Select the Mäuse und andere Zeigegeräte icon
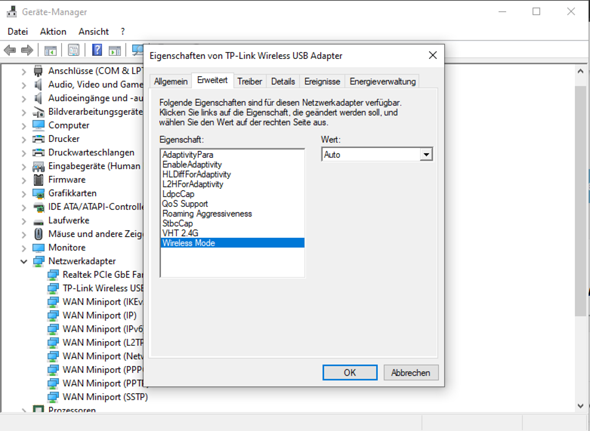The image size is (590, 431). click(x=38, y=234)
